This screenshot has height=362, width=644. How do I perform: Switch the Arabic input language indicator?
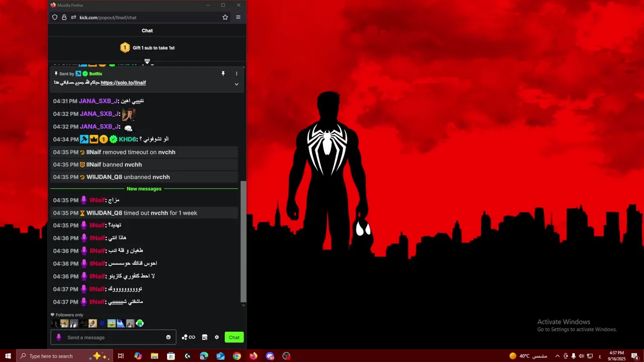tap(600, 356)
